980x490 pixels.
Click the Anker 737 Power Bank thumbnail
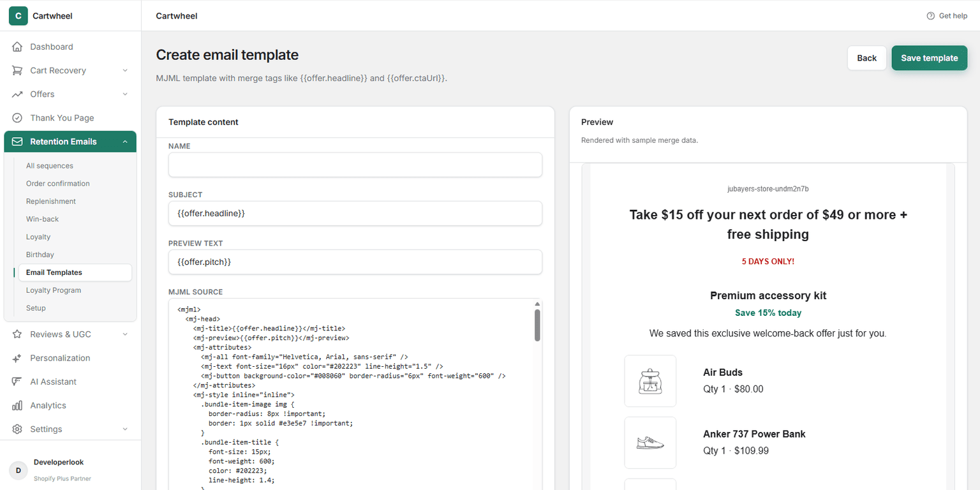point(650,443)
